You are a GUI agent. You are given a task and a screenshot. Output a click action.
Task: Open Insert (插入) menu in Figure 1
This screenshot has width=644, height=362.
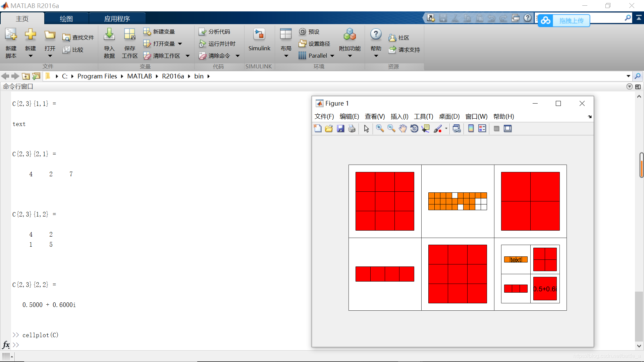(399, 116)
